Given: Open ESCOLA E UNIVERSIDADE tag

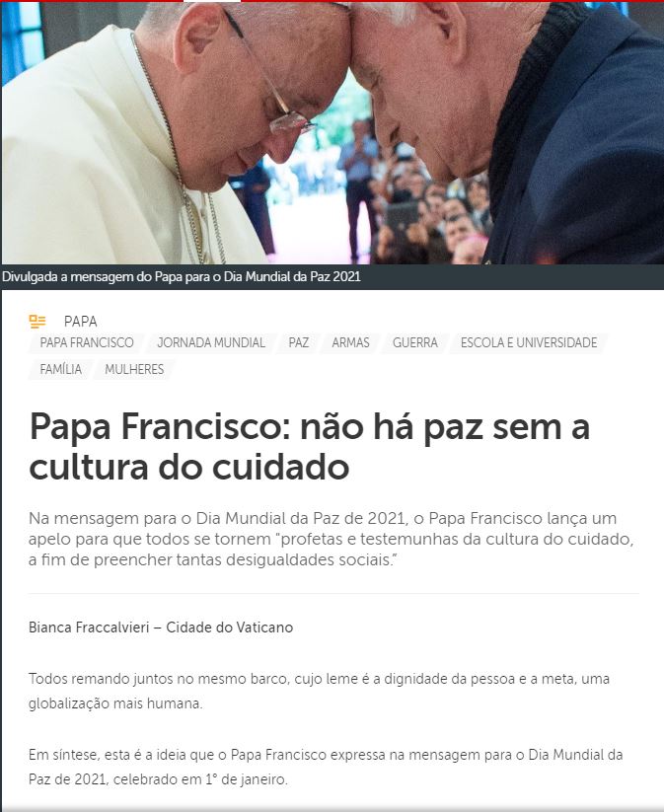Looking at the screenshot, I should 529,342.
